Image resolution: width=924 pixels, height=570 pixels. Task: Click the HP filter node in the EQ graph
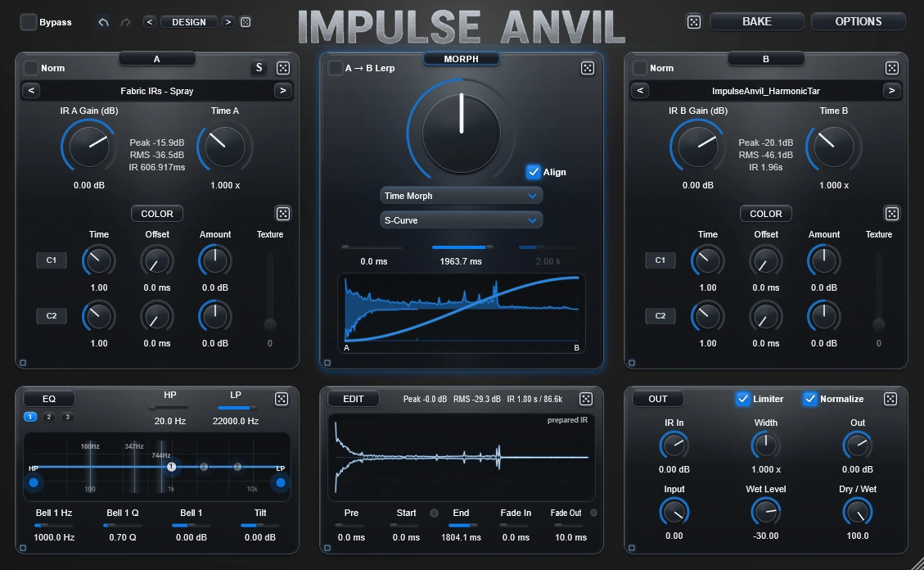tap(34, 482)
